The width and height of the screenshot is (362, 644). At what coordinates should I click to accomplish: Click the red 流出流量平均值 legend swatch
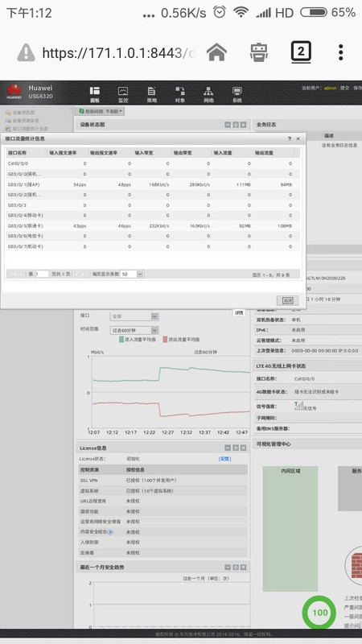[x=166, y=340]
